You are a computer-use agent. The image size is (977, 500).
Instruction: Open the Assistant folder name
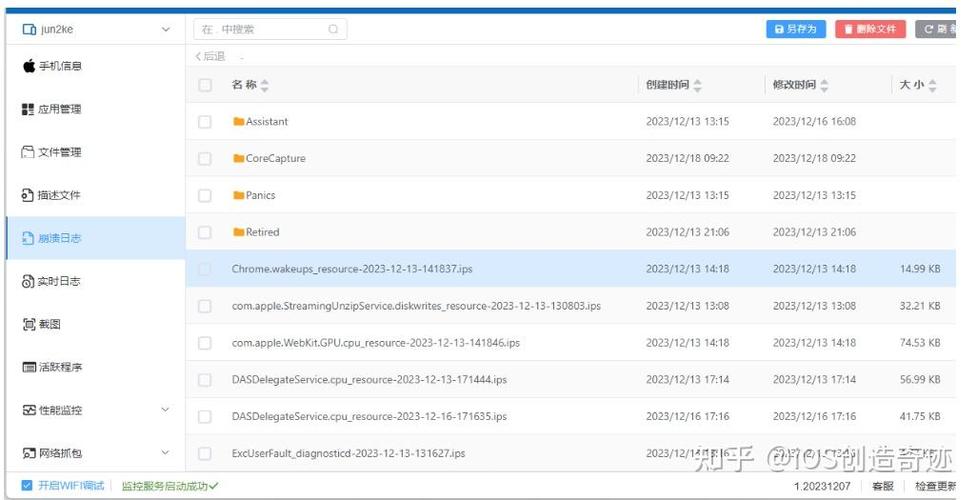click(267, 122)
